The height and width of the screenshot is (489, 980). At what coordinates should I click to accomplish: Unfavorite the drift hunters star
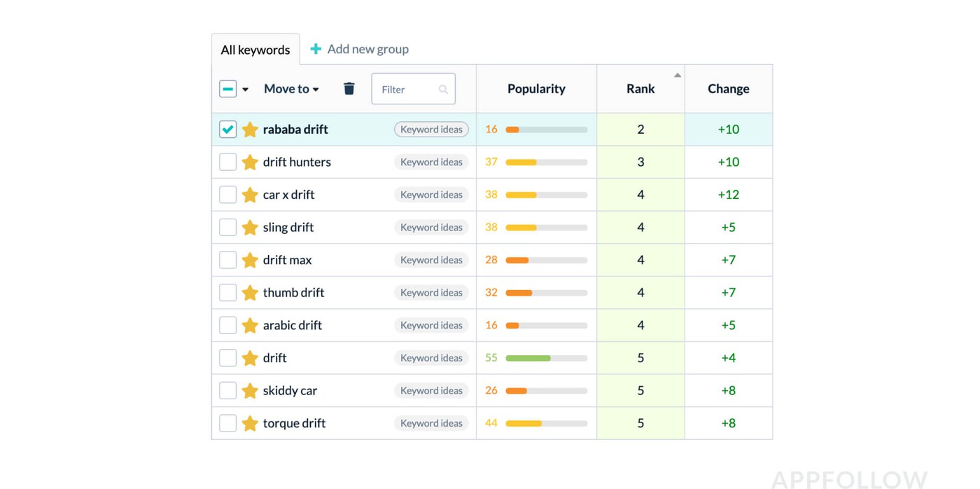pyautogui.click(x=250, y=162)
